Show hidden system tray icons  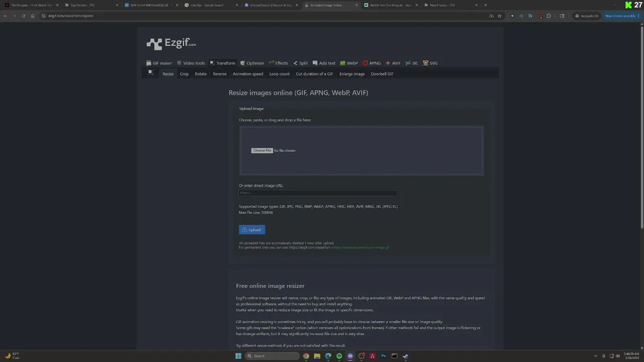[596, 356]
